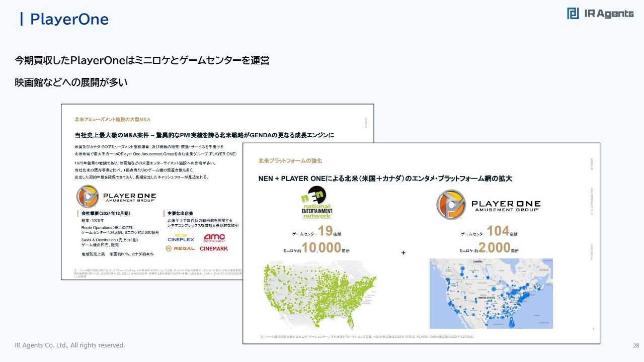Click the 10,000 mini-location figure
This screenshot has height=362, width=644.
tap(321, 248)
